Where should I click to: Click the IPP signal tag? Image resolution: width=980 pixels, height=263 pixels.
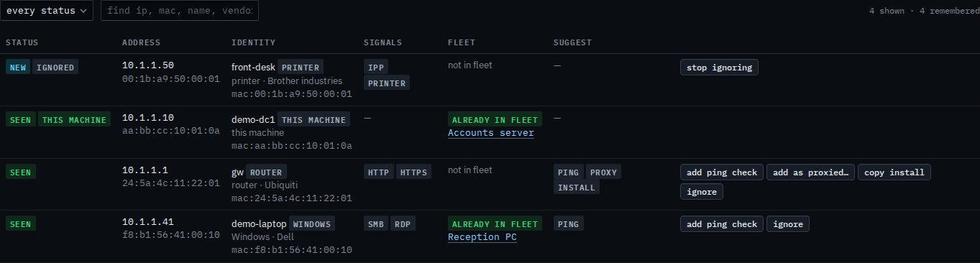[x=375, y=67]
